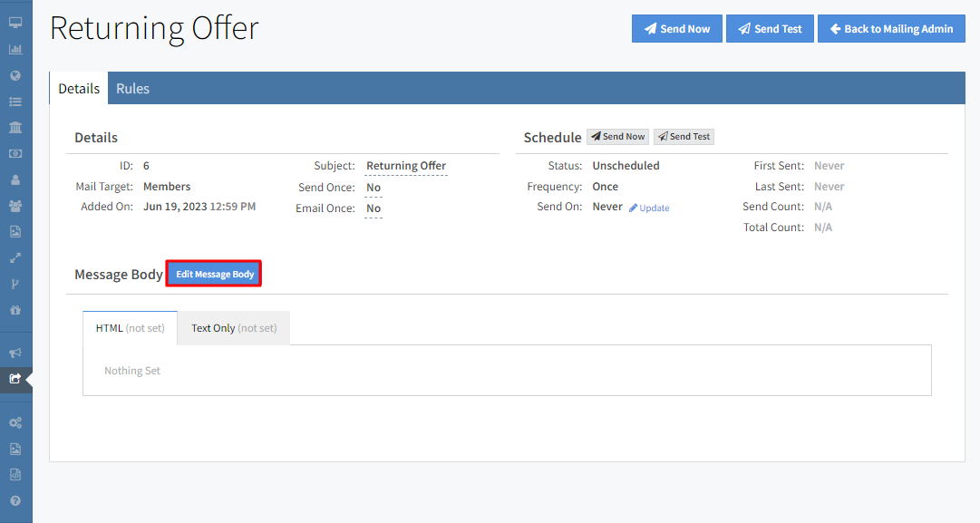This screenshot has height=523, width=980.
Task: Select the Text Only message tab
Action: tap(234, 328)
